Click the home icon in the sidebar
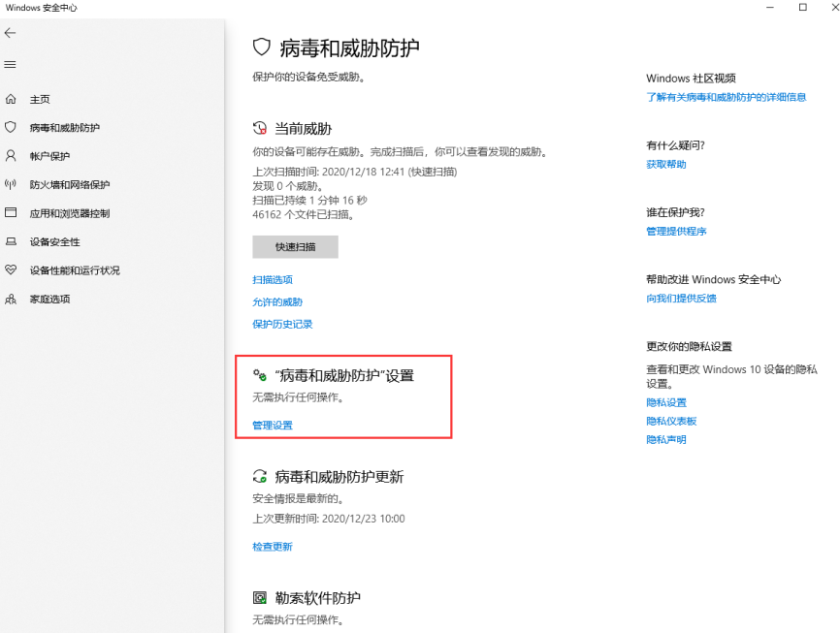This screenshot has height=633, width=840. click(x=11, y=99)
